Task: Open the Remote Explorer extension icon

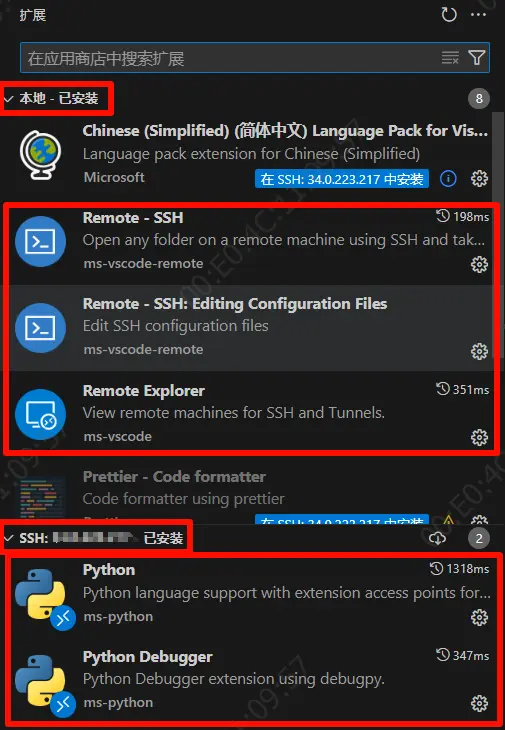Action: click(40, 414)
